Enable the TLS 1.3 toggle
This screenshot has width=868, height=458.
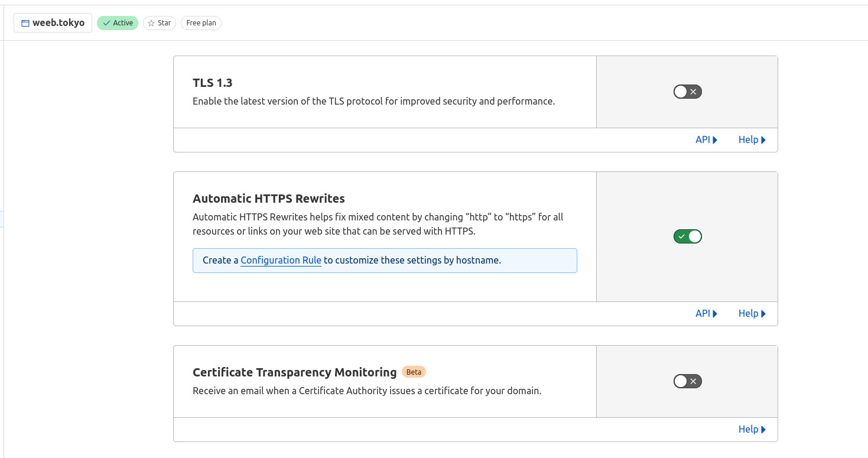pos(687,92)
